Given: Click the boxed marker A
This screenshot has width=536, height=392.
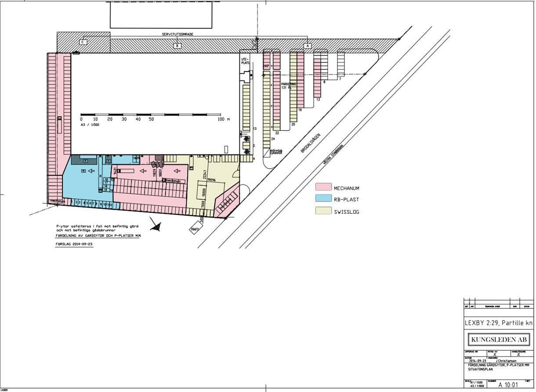Looking at the screenshot, I should point(307,45).
